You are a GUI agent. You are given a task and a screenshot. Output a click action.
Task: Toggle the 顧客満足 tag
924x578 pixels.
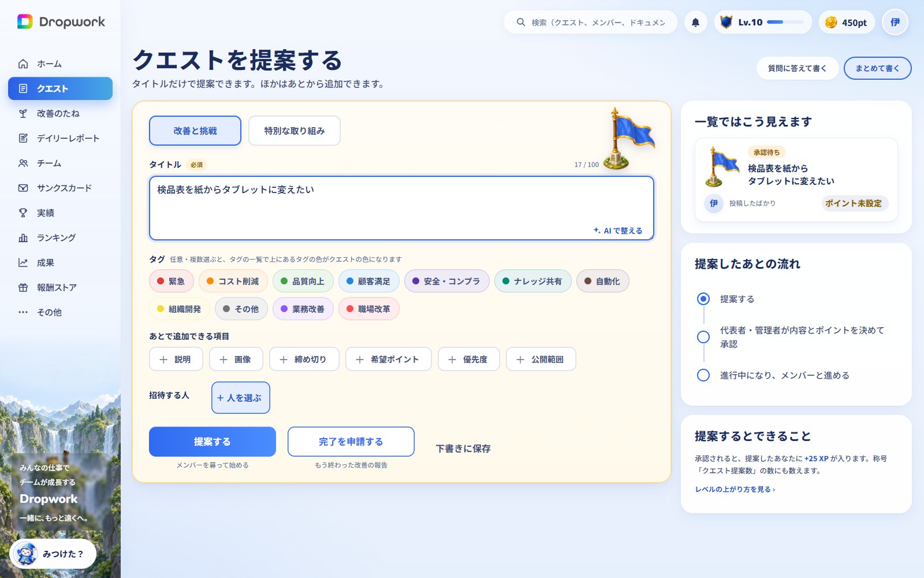tap(369, 281)
